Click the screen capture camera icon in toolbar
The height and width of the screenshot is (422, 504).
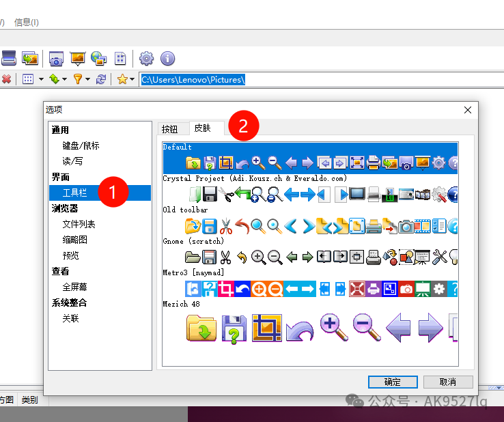(x=56, y=59)
